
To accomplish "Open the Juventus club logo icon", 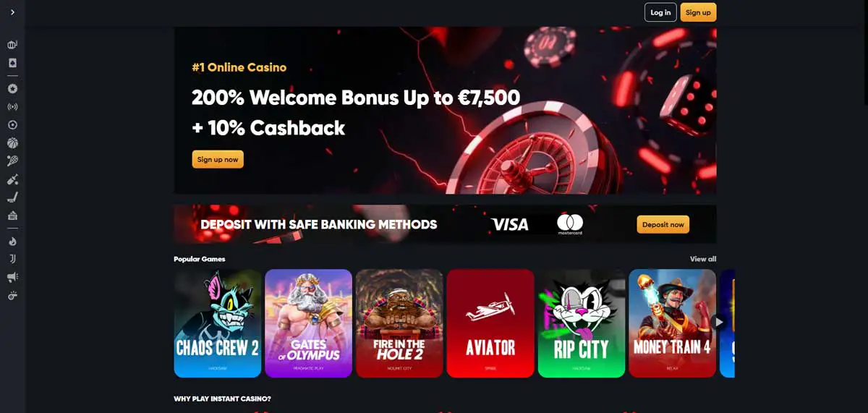I will (x=12, y=259).
